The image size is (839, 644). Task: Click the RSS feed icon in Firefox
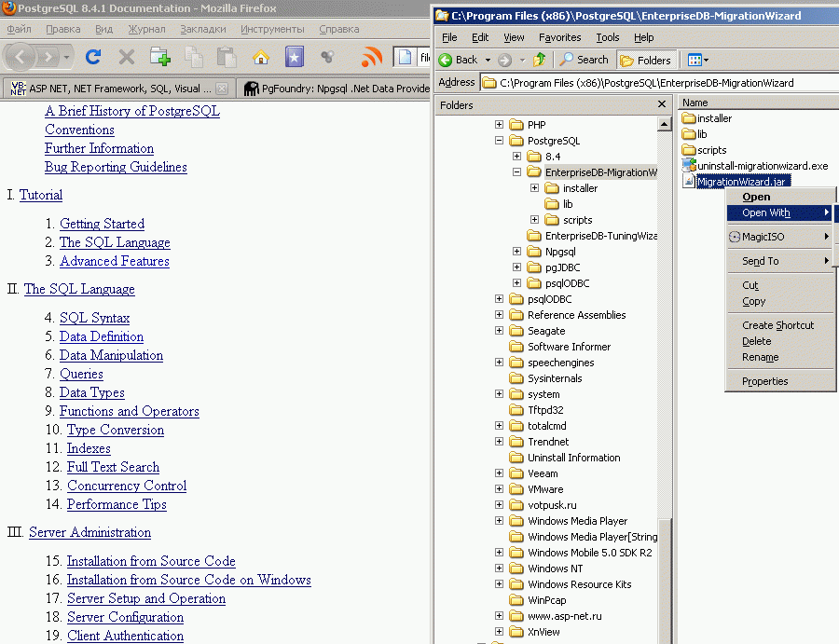click(x=371, y=57)
